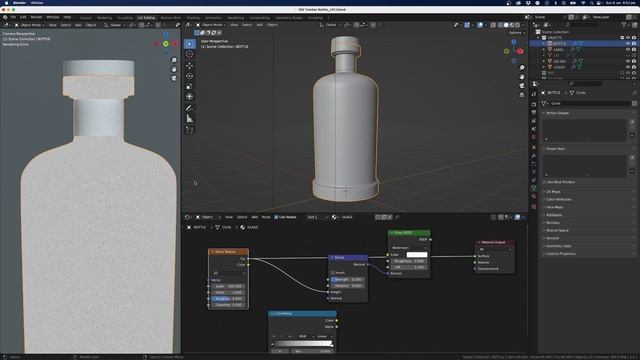
Task: Click Glass BSDF white color swatch
Action: click(x=417, y=255)
